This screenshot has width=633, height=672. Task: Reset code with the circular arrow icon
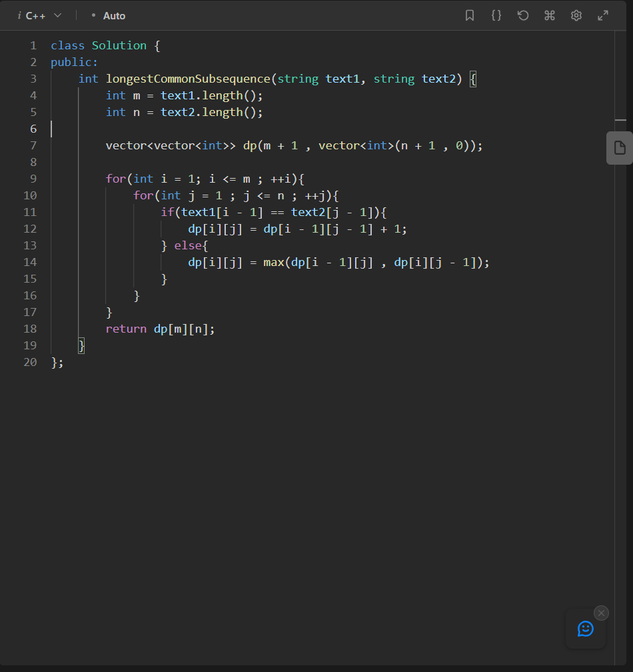tap(523, 15)
